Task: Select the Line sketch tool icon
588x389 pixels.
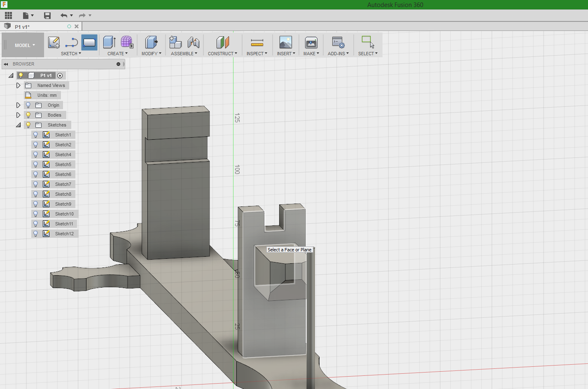Action: click(x=72, y=42)
